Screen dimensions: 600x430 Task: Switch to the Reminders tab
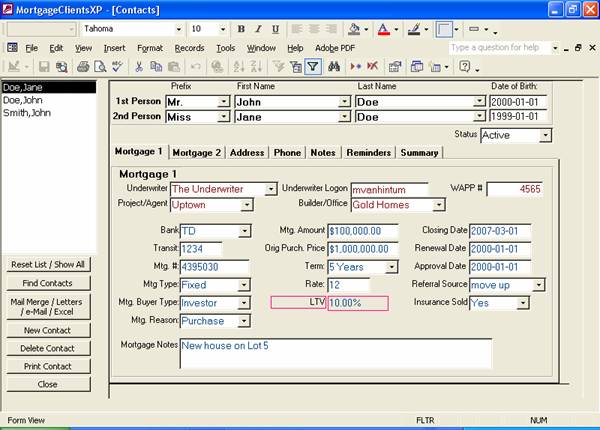coord(368,153)
